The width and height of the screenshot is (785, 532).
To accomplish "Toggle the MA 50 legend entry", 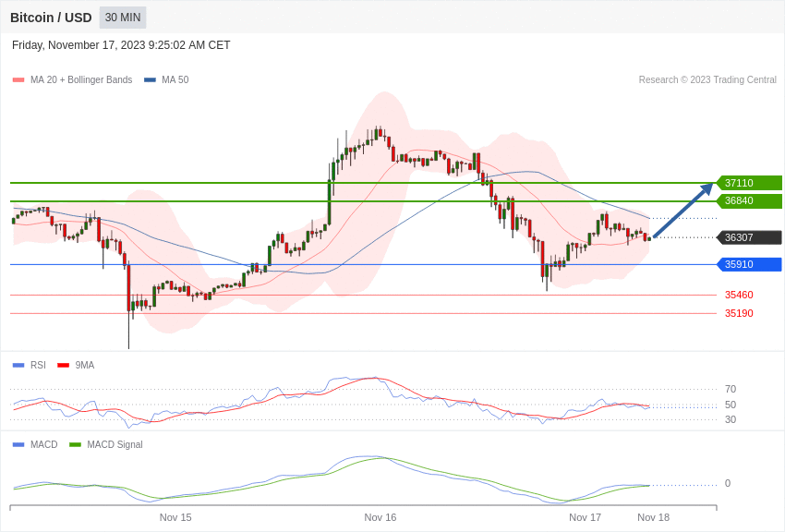I will [166, 80].
